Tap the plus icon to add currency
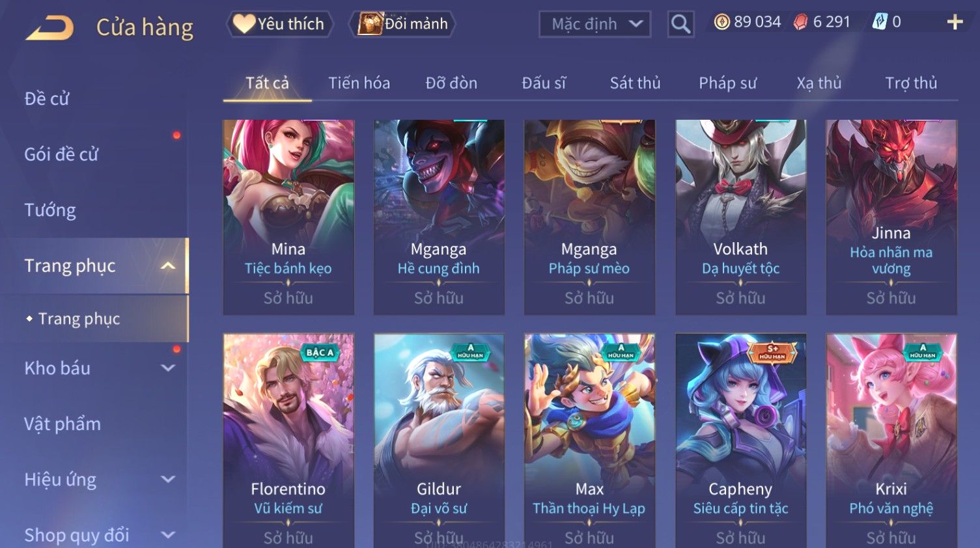This screenshot has width=980, height=548. pyautogui.click(x=955, y=22)
